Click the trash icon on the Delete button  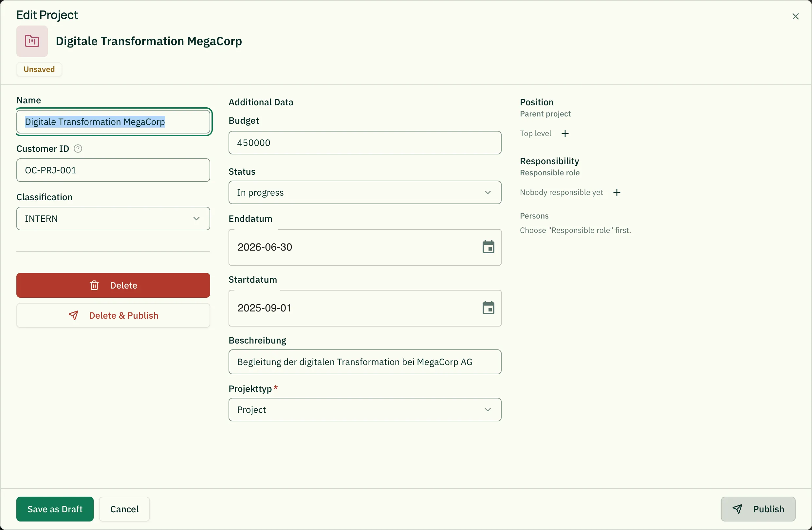click(94, 285)
